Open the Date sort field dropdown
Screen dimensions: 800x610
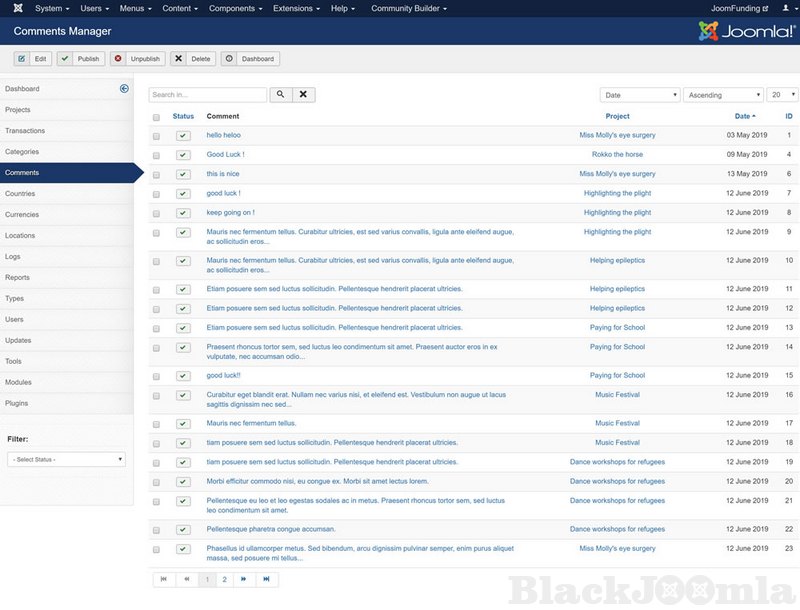[640, 95]
